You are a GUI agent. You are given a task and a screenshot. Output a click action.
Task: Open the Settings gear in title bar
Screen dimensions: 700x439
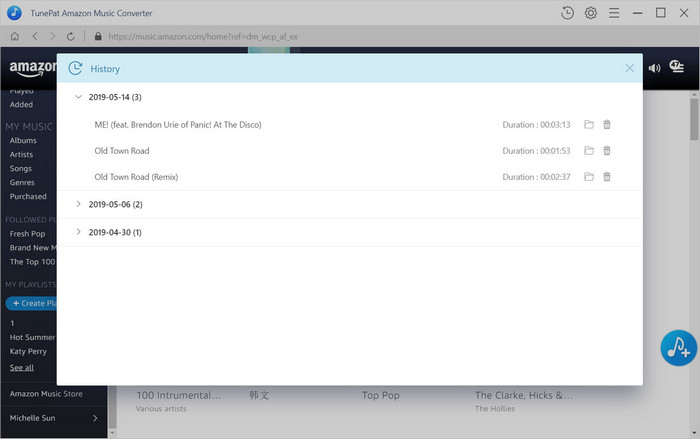click(591, 13)
